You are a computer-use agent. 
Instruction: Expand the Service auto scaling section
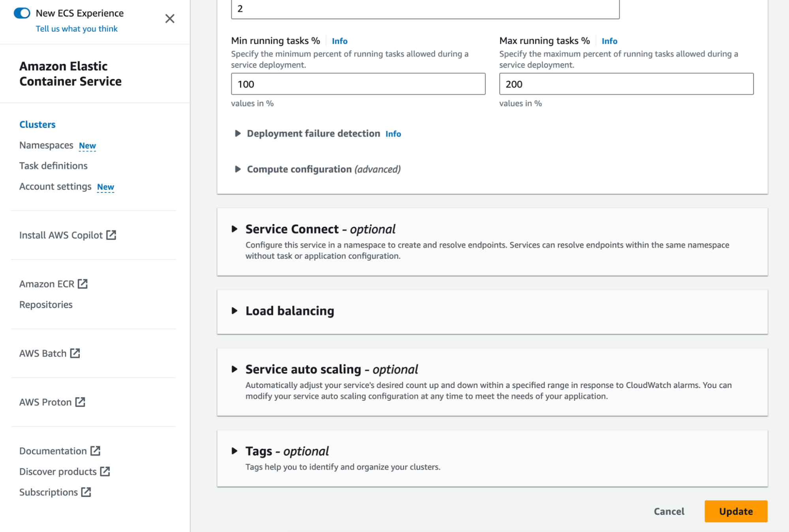tap(234, 369)
